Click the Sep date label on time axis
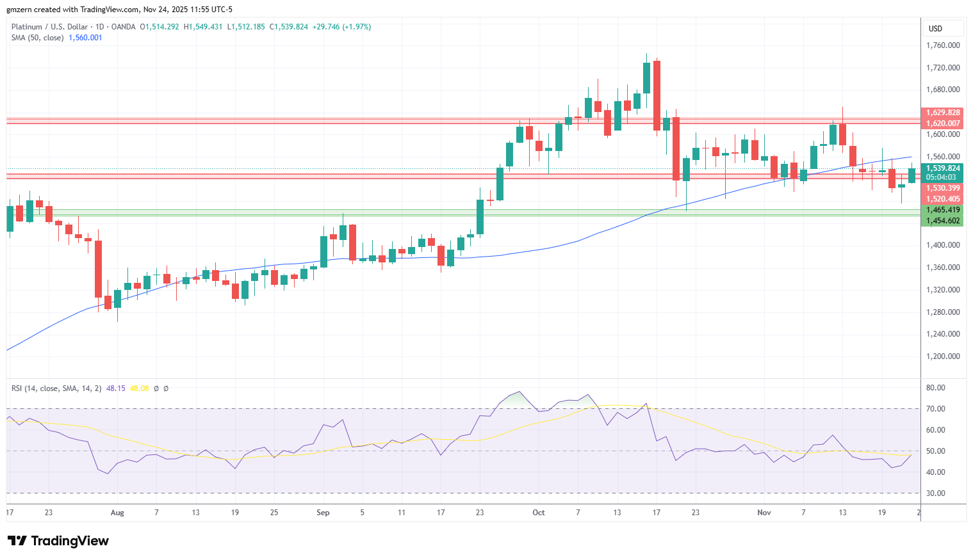973x560 pixels. coord(323,513)
